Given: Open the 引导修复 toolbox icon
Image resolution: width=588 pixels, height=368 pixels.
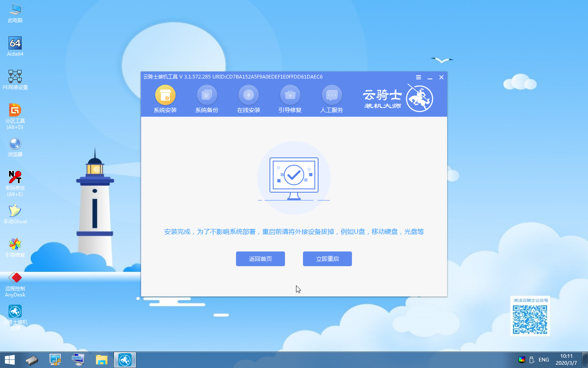Looking at the screenshot, I should tap(290, 95).
